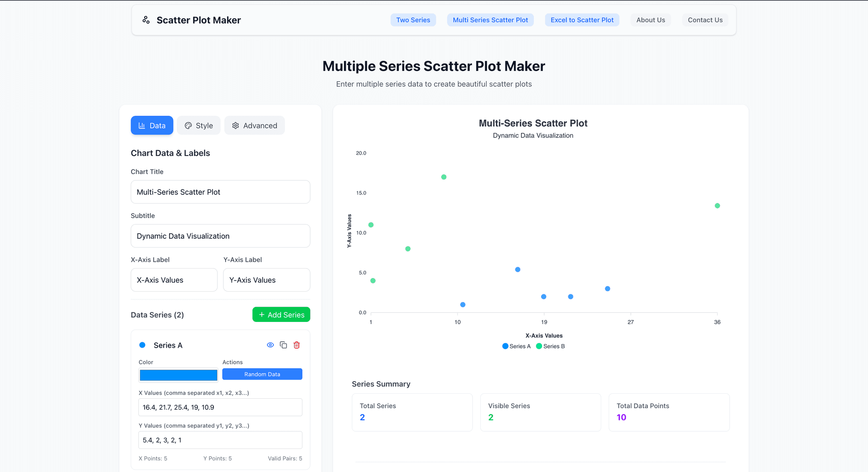
Task: Navigate to Multi Series Scatter Plot page
Action: click(490, 19)
